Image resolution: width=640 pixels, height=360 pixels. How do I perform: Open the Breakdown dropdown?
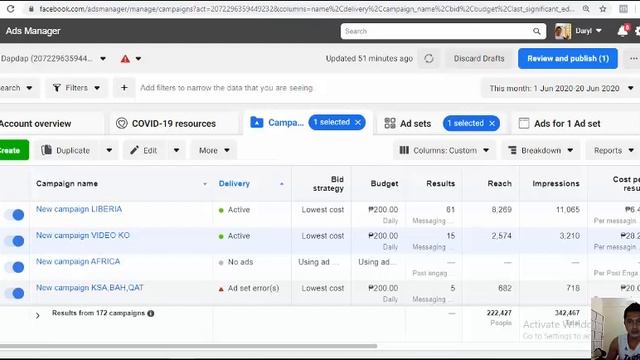click(540, 150)
